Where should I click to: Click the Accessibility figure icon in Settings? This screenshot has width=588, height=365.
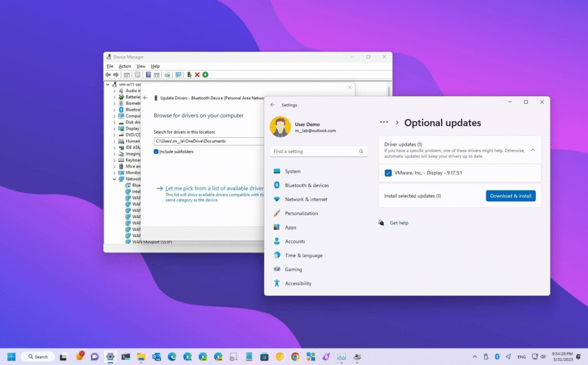[277, 284]
